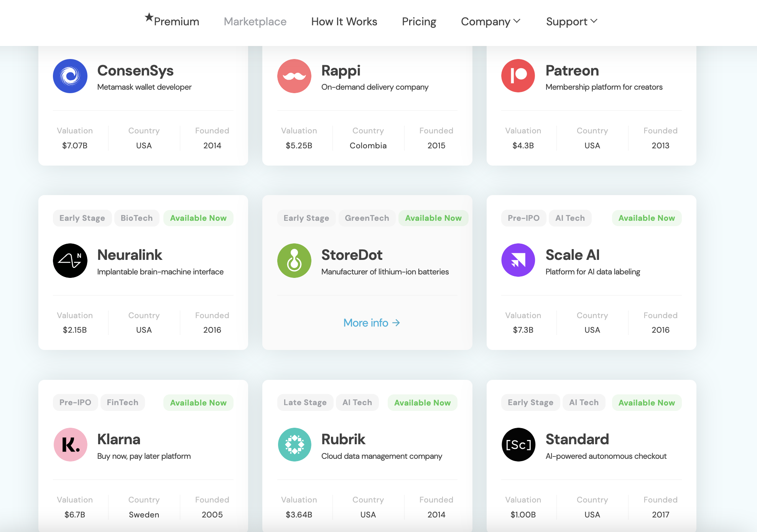Viewport: 757px width, 532px height.
Task: Open the Standard company title
Action: coord(577,439)
